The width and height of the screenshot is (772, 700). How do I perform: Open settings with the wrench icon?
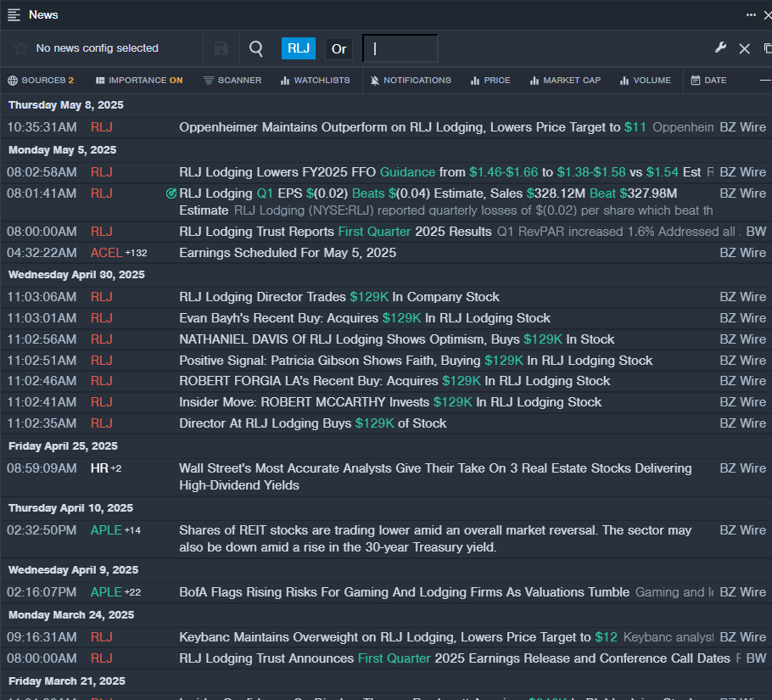720,48
